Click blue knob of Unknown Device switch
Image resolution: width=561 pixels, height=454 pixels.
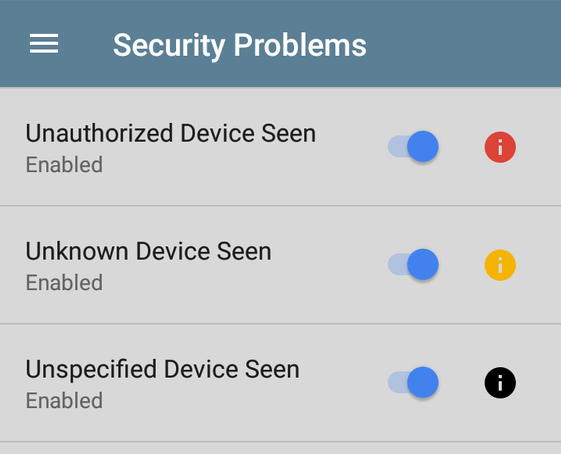[423, 264]
